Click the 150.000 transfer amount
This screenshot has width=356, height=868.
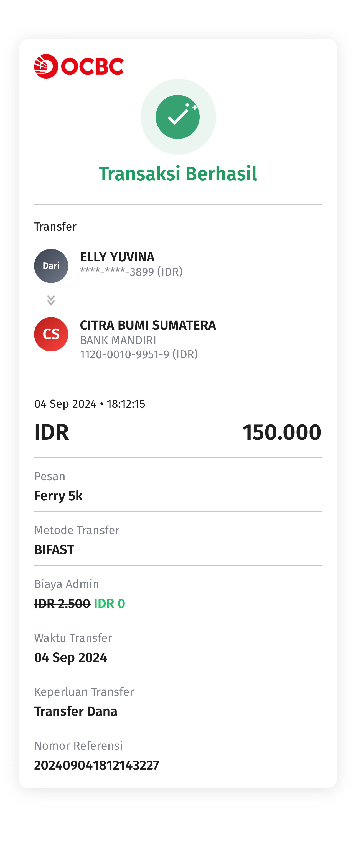(x=282, y=432)
